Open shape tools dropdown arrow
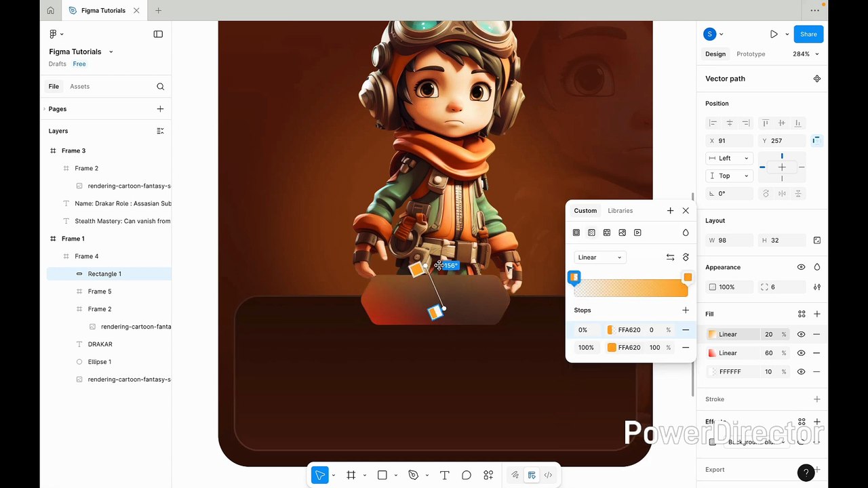 click(395, 475)
